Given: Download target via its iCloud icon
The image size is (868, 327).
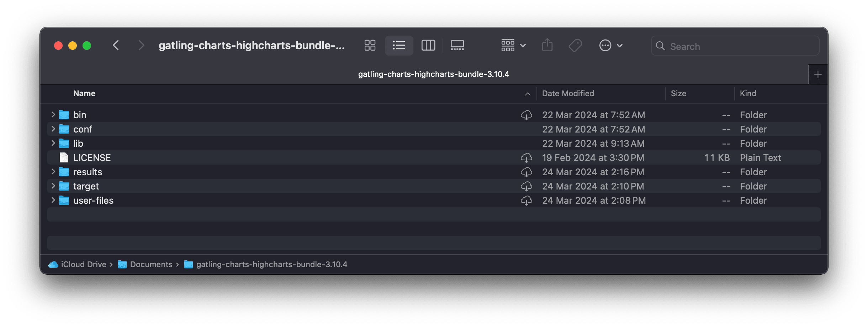Looking at the screenshot, I should (x=526, y=186).
